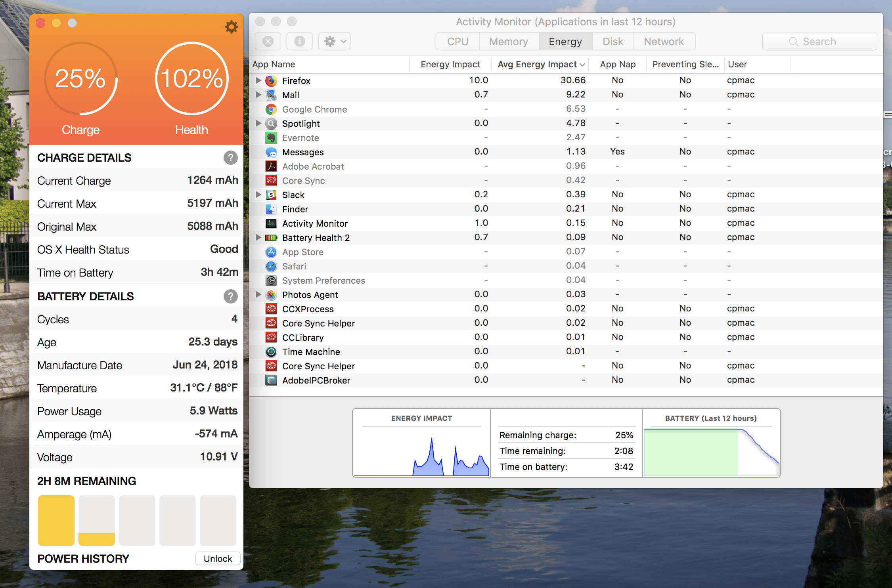This screenshot has height=588, width=892.
Task: Click the Time Machine clock icon
Action: pos(271,352)
